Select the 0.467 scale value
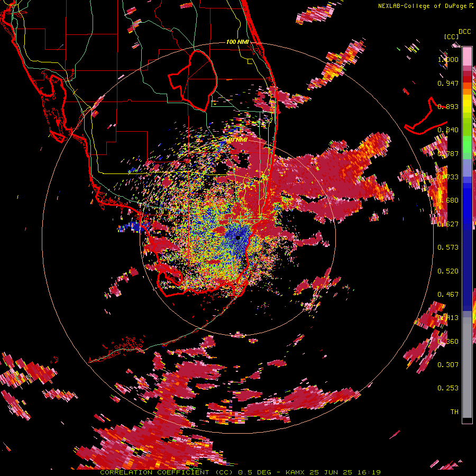 coord(448,295)
